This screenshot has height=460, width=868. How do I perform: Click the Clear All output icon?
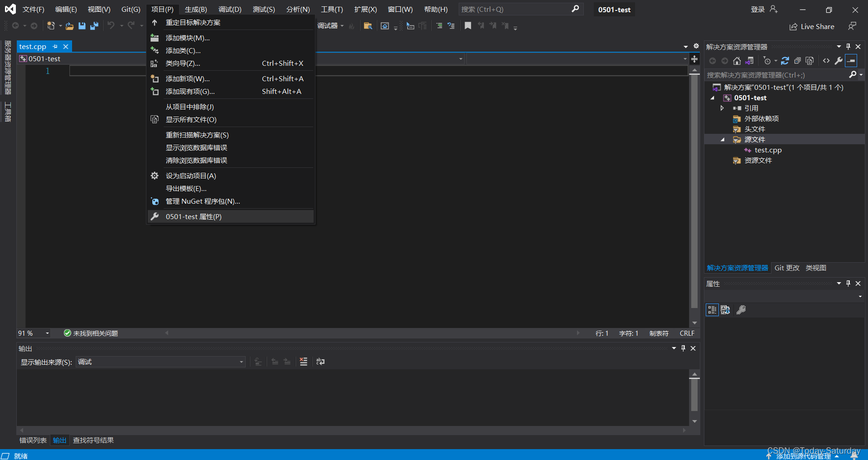pyautogui.click(x=304, y=362)
